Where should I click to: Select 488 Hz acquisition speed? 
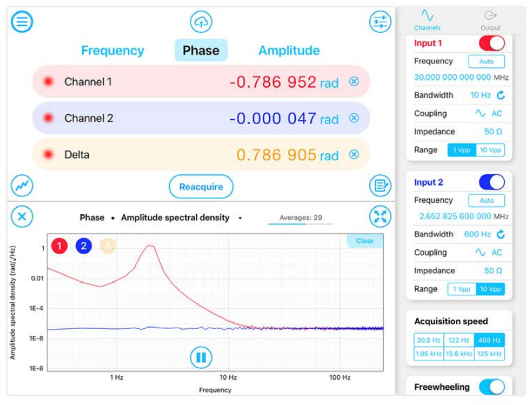click(x=490, y=340)
